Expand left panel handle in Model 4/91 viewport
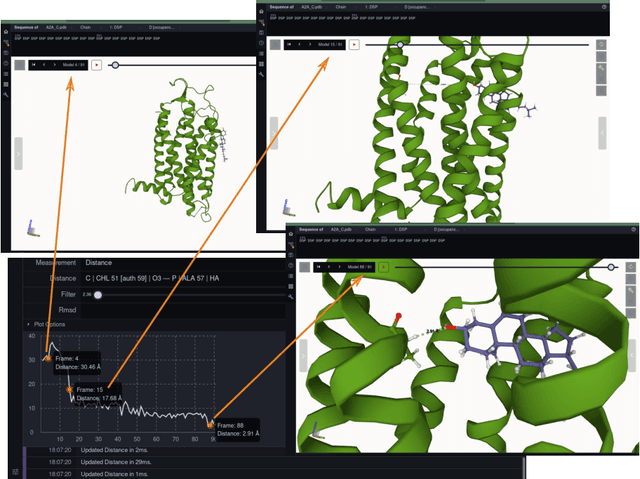The height and width of the screenshot is (479, 640). [x=18, y=153]
